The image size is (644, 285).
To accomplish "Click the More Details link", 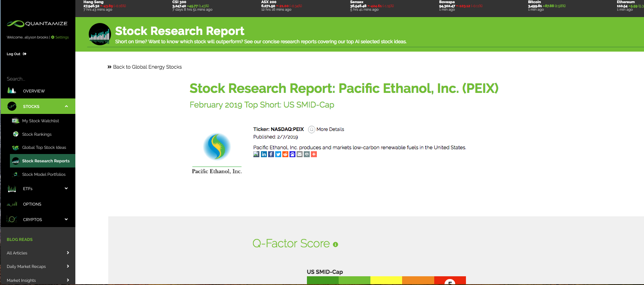I will (330, 129).
